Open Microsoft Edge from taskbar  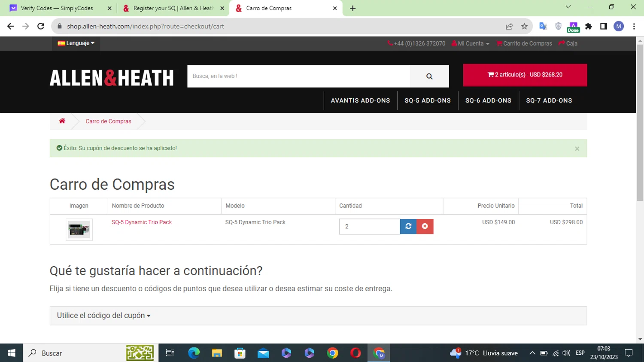(194, 353)
